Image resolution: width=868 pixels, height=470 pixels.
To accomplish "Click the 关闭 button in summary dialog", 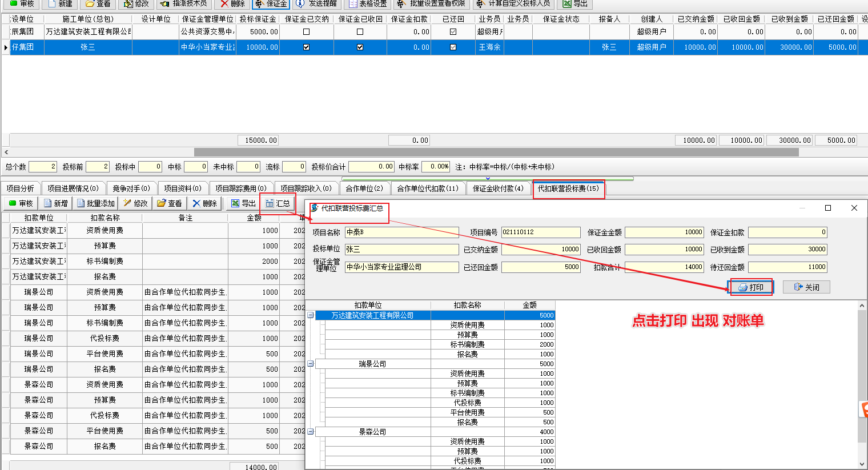I will click(x=806, y=287).
